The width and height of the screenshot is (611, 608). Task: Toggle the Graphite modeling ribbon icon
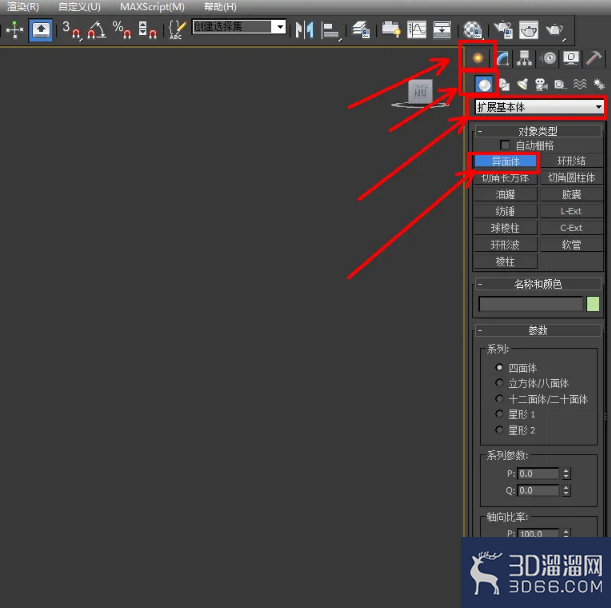(391, 30)
